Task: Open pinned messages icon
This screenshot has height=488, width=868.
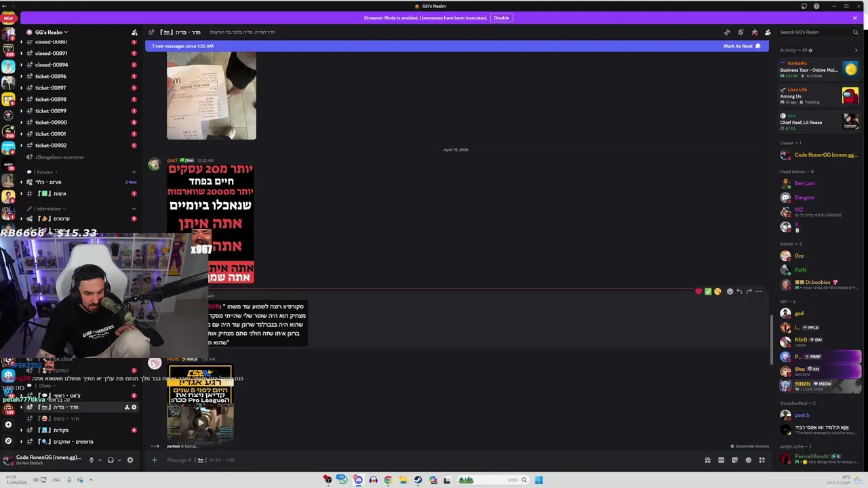Action: (x=754, y=32)
